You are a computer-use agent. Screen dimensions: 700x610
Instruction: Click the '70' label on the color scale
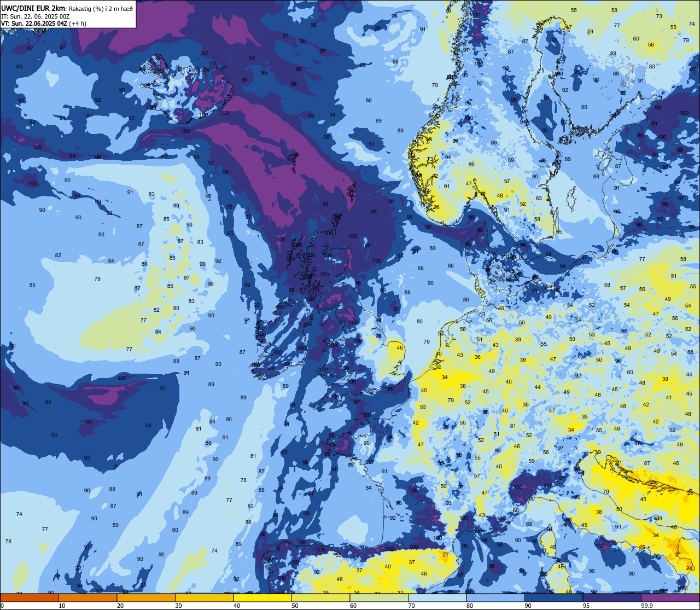pyautogui.click(x=412, y=606)
